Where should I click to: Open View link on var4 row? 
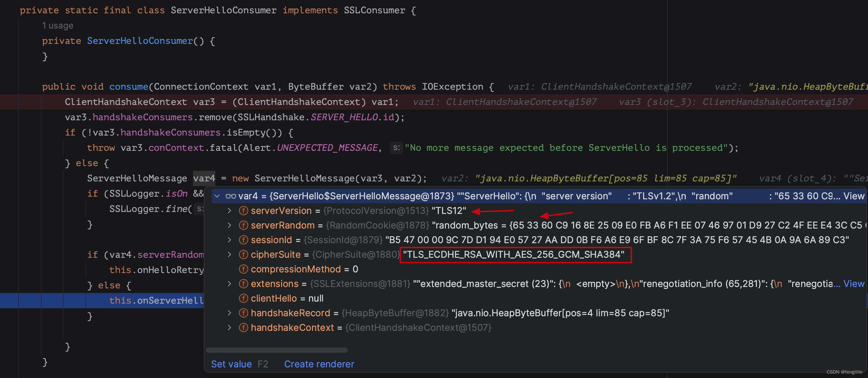click(x=853, y=196)
